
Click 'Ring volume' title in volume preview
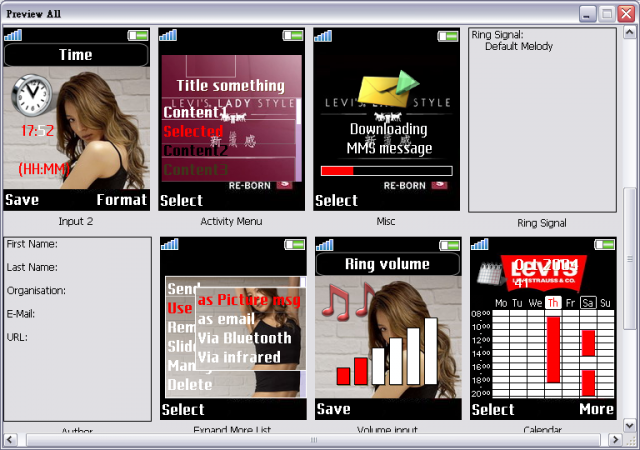tap(387, 264)
